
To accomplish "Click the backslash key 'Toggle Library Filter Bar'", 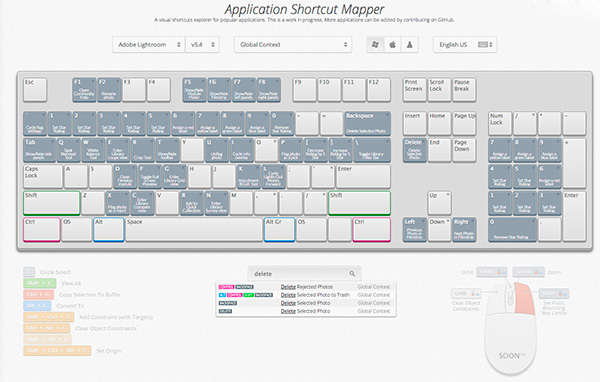I will tap(372, 150).
